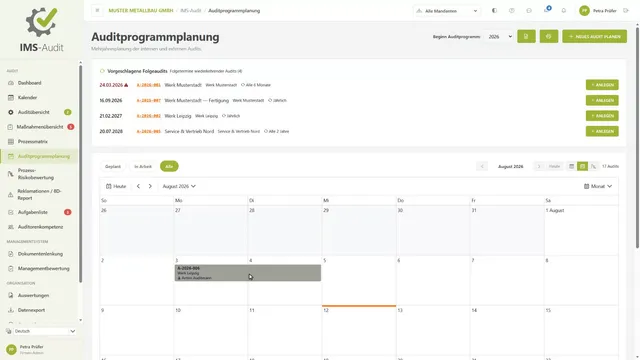
Task: Open the notification bell
Action: pos(564,11)
